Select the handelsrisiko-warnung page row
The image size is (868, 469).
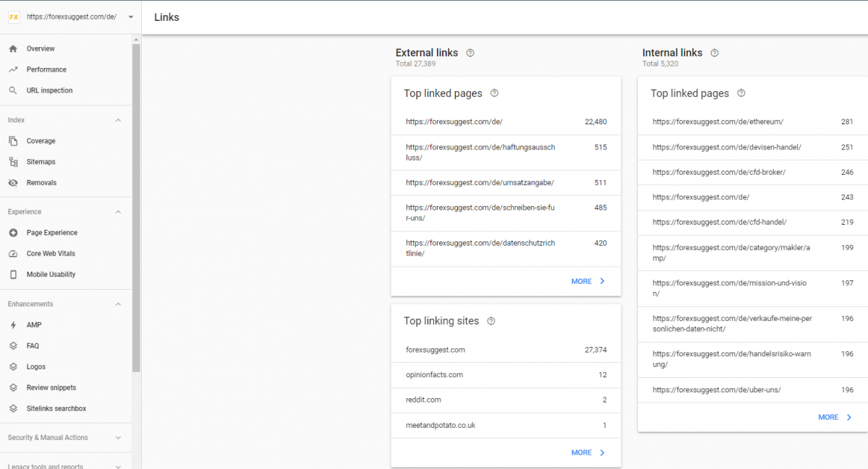coord(752,359)
